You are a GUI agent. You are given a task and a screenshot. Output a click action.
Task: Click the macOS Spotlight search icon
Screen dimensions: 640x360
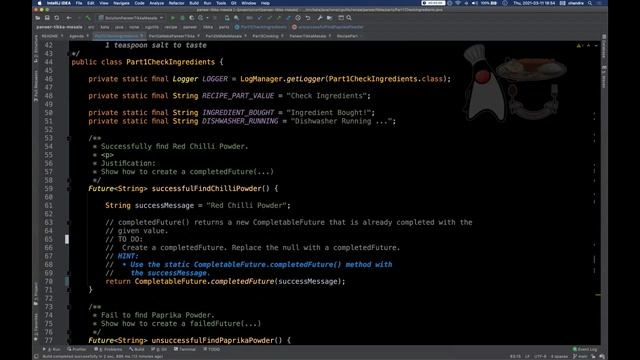[590, 3]
